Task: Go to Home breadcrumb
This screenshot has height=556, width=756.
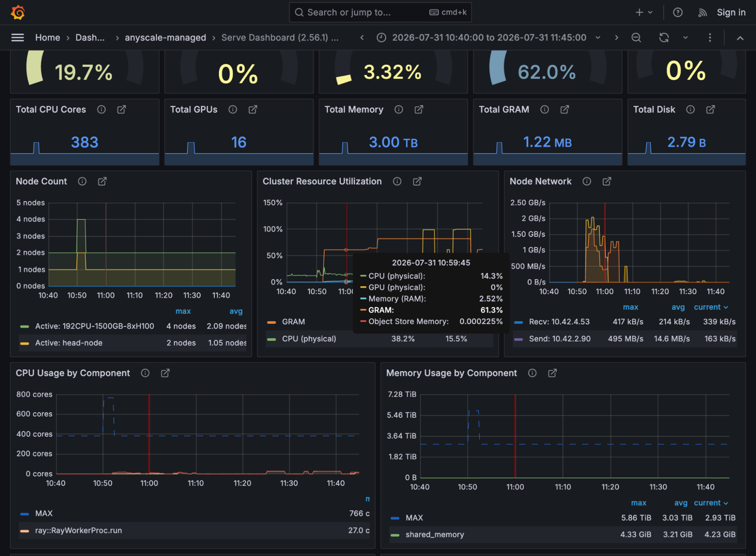Action: pos(48,37)
